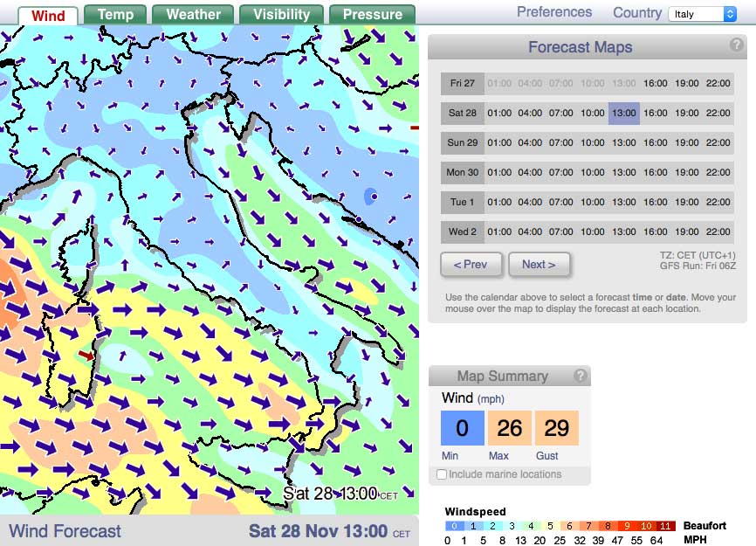
Task: Switch to the Temp tab
Action: click(x=115, y=14)
